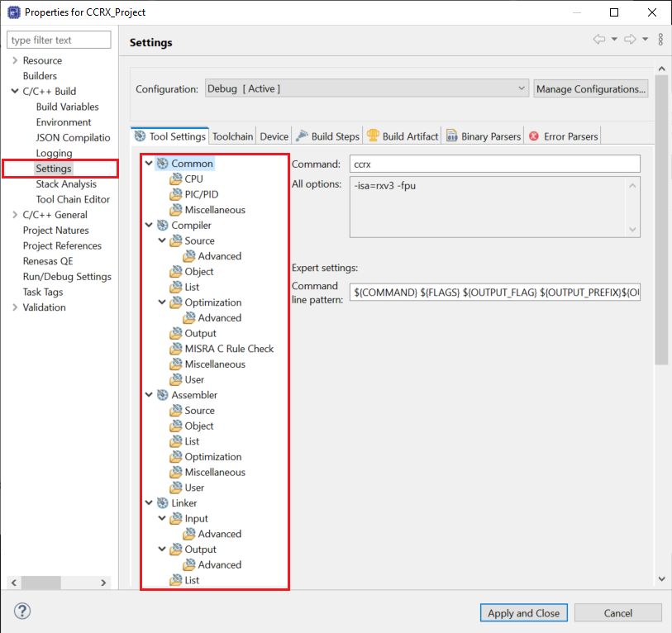
Task: Click the MISRA C Rule Check icon
Action: click(176, 349)
